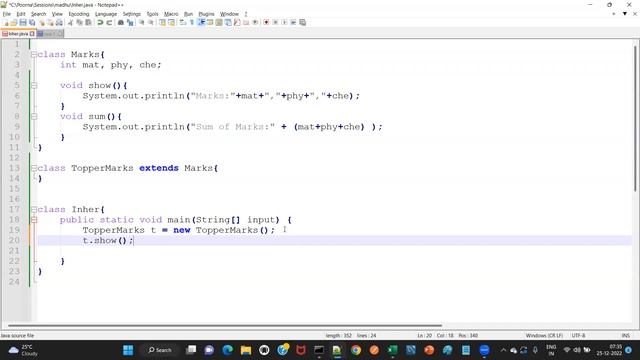The width and height of the screenshot is (640, 360).
Task: Toggle INS mode in status bar
Action: point(625,336)
